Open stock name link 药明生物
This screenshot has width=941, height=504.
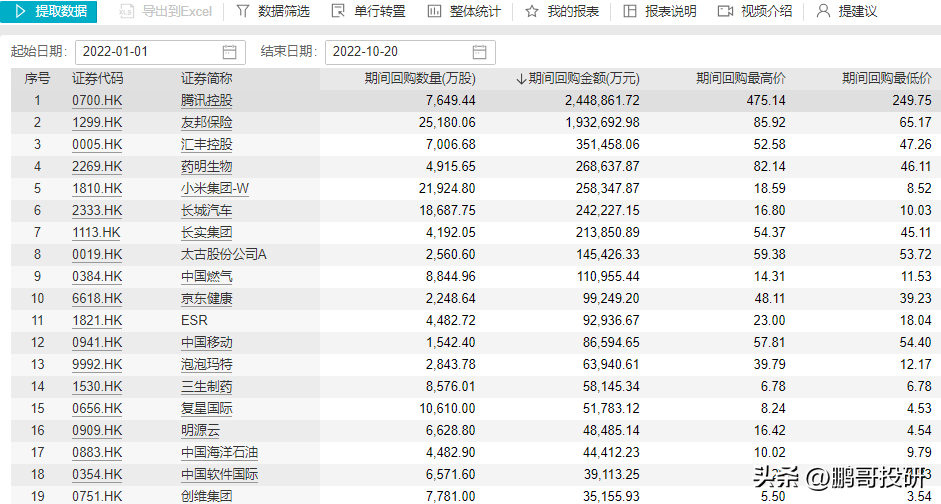(x=206, y=167)
